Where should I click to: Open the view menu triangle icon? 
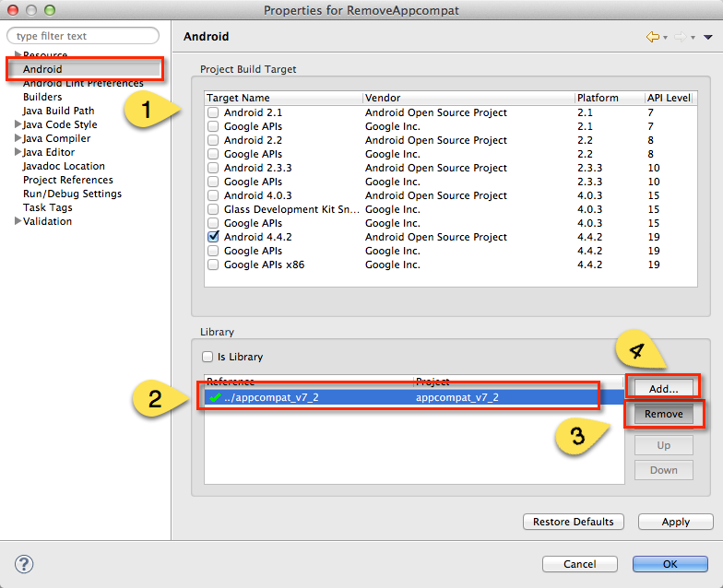[708, 38]
